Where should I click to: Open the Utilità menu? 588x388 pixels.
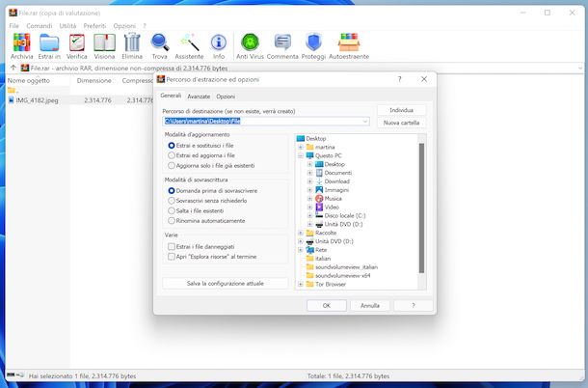pyautogui.click(x=67, y=25)
